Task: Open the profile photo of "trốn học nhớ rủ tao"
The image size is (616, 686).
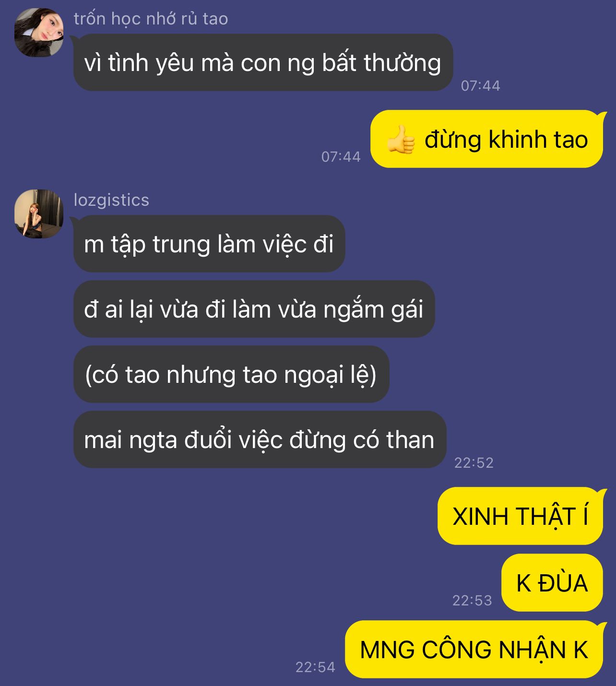Action: pyautogui.click(x=39, y=33)
